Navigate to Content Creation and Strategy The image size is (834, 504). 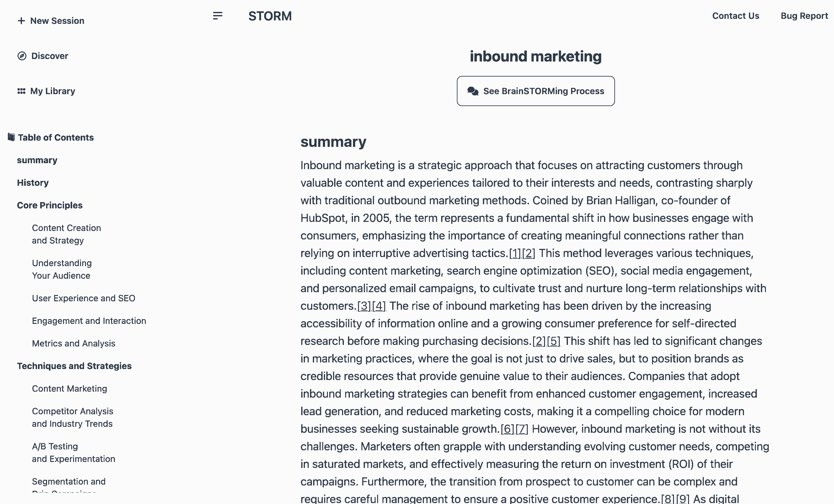66,234
